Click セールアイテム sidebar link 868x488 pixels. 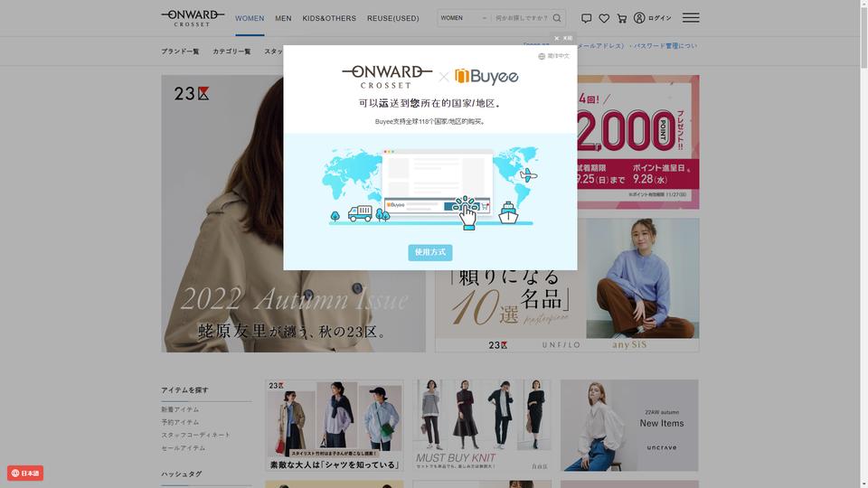click(x=184, y=447)
